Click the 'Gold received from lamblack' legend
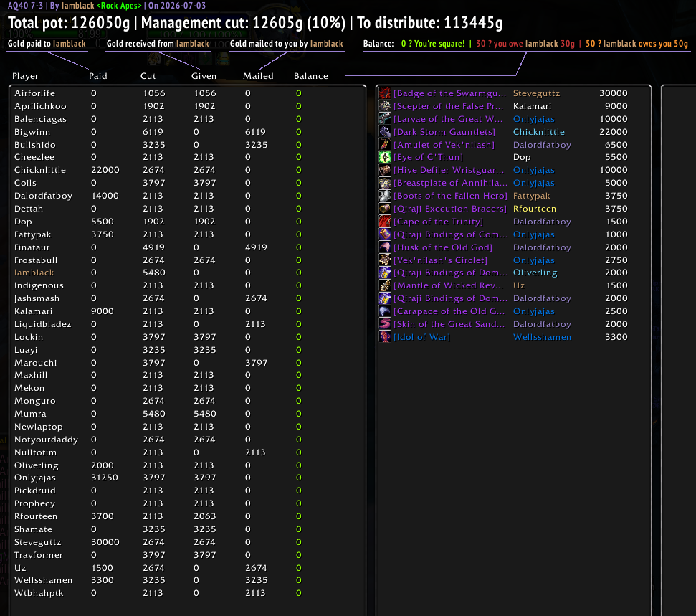The width and height of the screenshot is (696, 616). coord(158,44)
